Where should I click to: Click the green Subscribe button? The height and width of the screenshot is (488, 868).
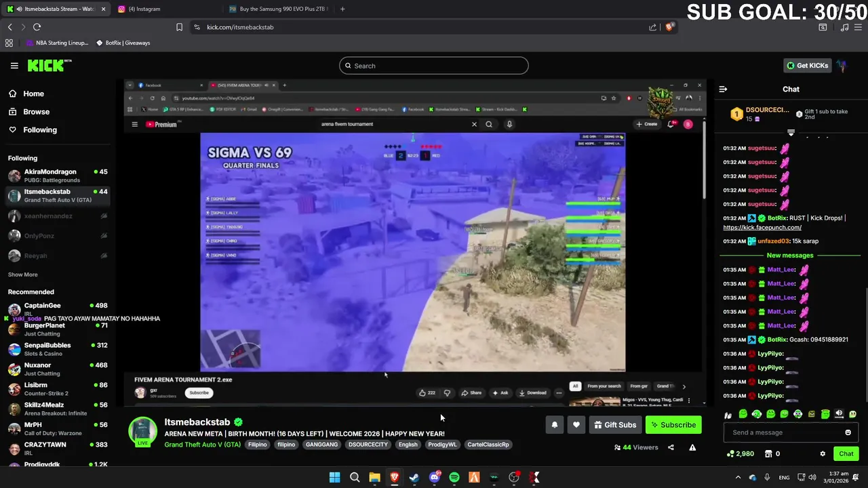pyautogui.click(x=673, y=425)
